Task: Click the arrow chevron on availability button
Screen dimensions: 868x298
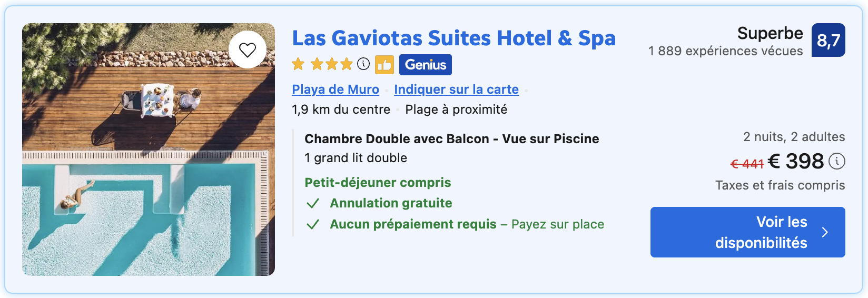Action: tap(825, 232)
